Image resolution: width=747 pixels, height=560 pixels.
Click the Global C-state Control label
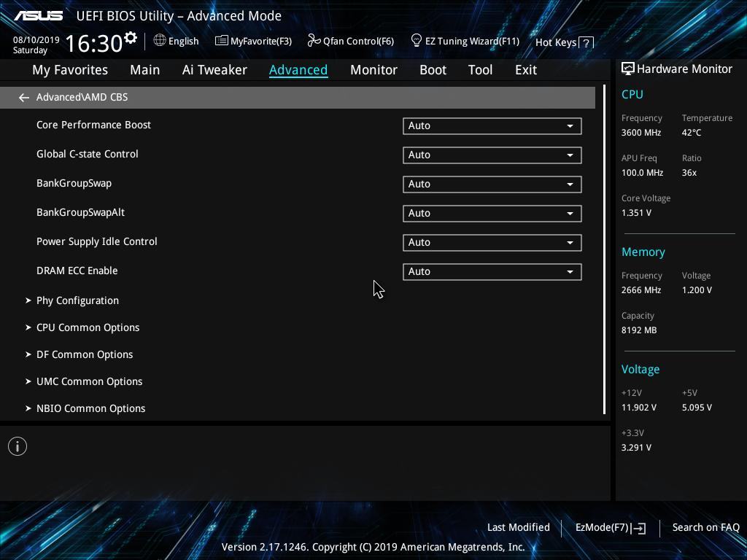(88, 154)
